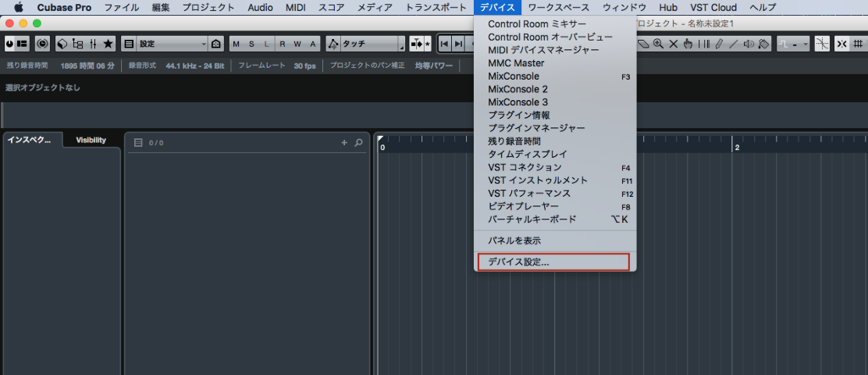The height and width of the screenshot is (375, 868).
Task: Click the find tracks icon
Action: coord(216,44)
